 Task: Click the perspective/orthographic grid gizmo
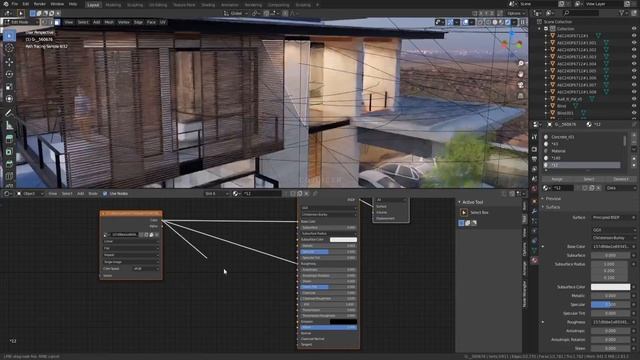521,96
